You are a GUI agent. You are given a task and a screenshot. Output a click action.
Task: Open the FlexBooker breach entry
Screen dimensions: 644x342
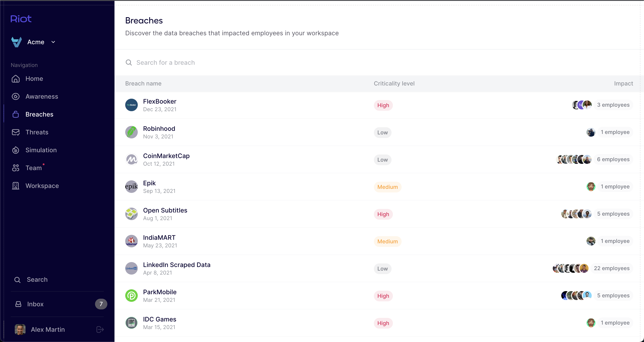tap(159, 102)
